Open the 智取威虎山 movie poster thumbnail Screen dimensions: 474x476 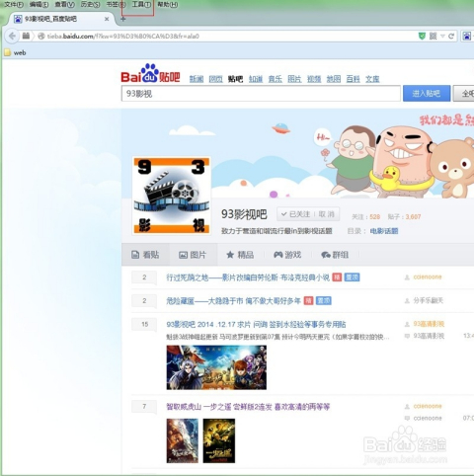183,440
